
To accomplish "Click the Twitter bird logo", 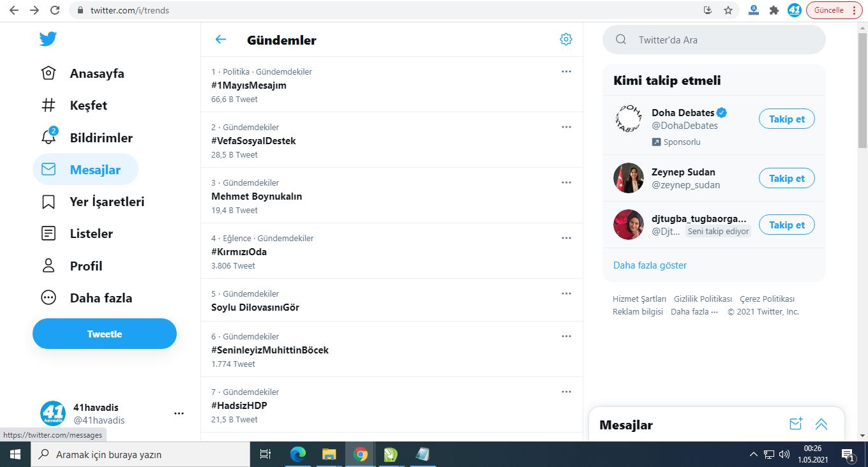I will (48, 39).
